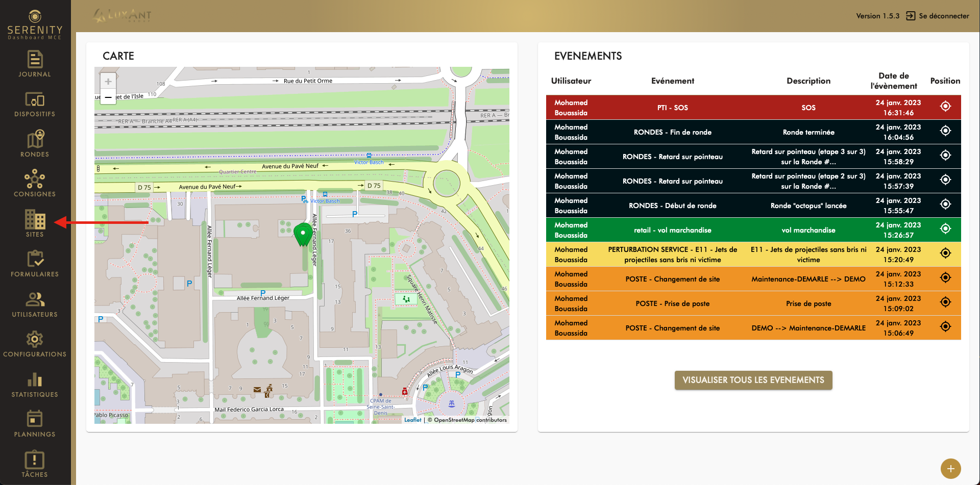Open the Journal section in sidebar

click(35, 64)
